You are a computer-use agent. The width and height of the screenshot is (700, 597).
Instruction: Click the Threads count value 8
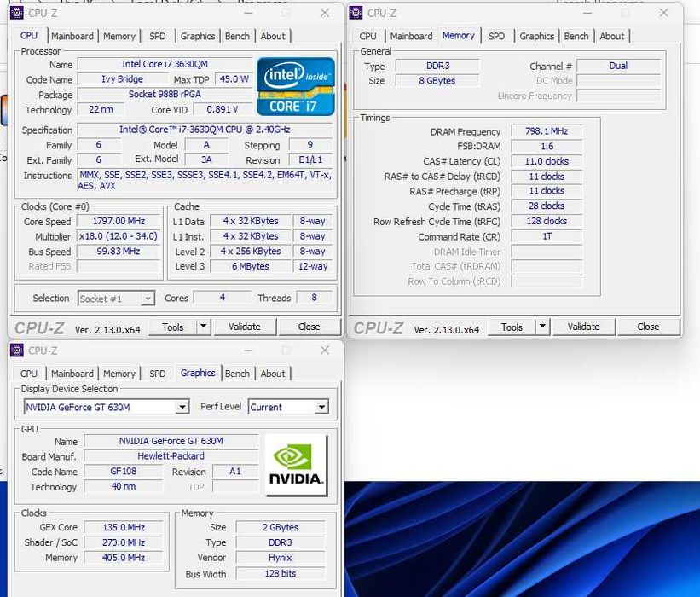[x=315, y=298]
